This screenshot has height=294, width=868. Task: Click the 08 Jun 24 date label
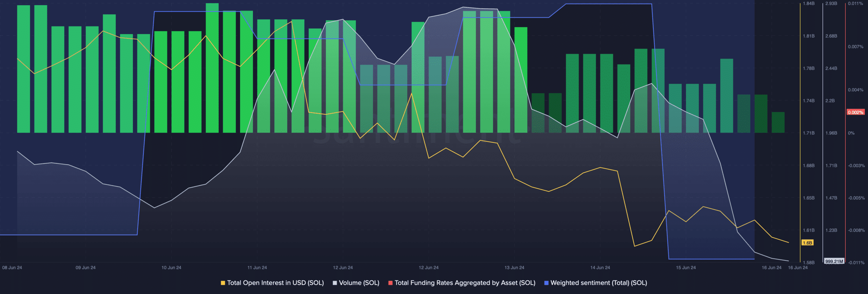point(12,268)
